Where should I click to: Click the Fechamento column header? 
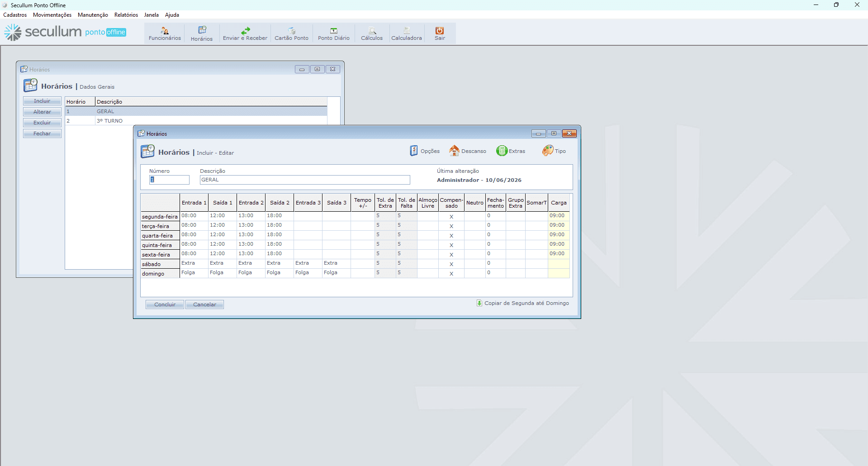[x=496, y=203]
